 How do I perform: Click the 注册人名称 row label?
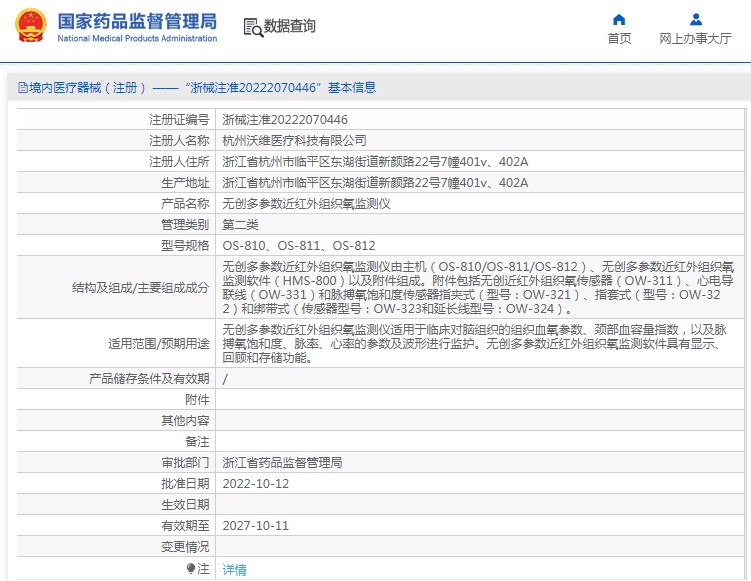click(179, 141)
